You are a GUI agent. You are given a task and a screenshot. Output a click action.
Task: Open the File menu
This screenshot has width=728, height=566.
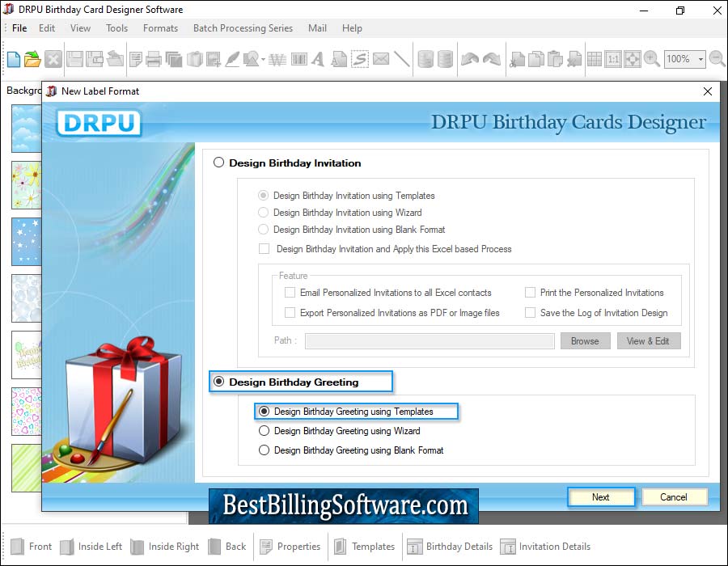click(19, 28)
